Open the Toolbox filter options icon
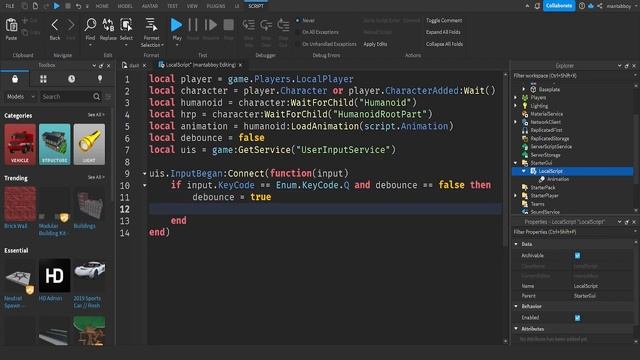640x360 pixels. pos(108,97)
